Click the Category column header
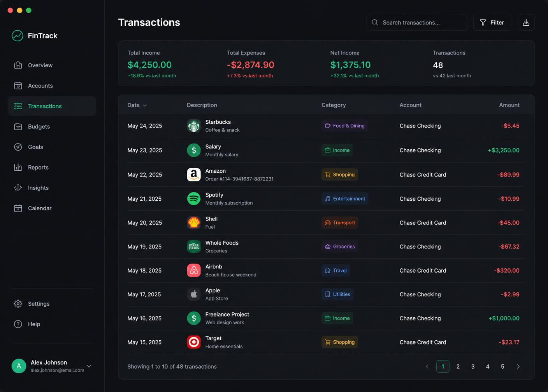This screenshot has height=392, width=548. click(x=334, y=105)
